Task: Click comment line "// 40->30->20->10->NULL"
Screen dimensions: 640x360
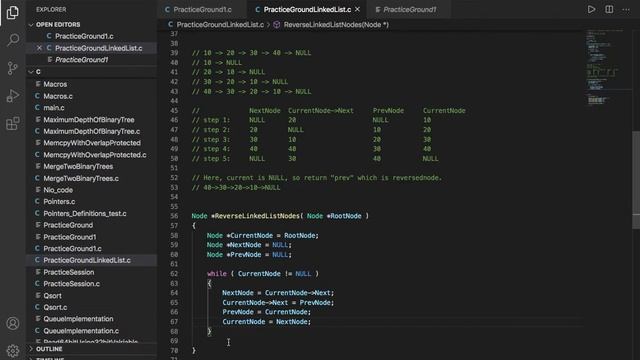Action: (236, 188)
